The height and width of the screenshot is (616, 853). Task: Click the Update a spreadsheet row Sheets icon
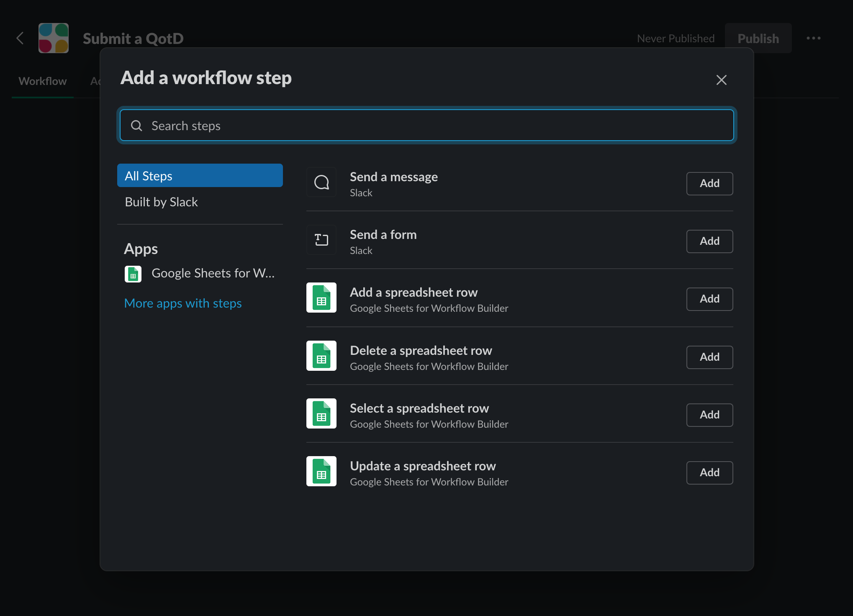tap(321, 472)
